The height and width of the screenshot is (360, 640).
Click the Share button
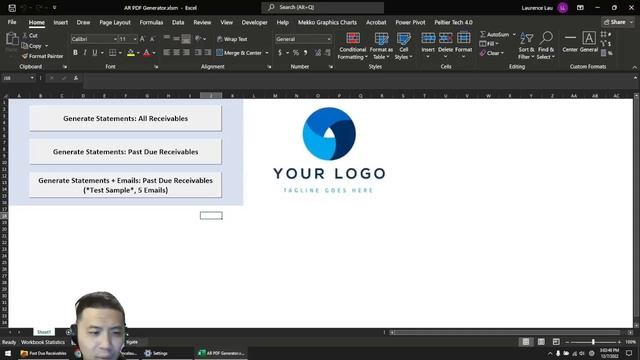615,22
